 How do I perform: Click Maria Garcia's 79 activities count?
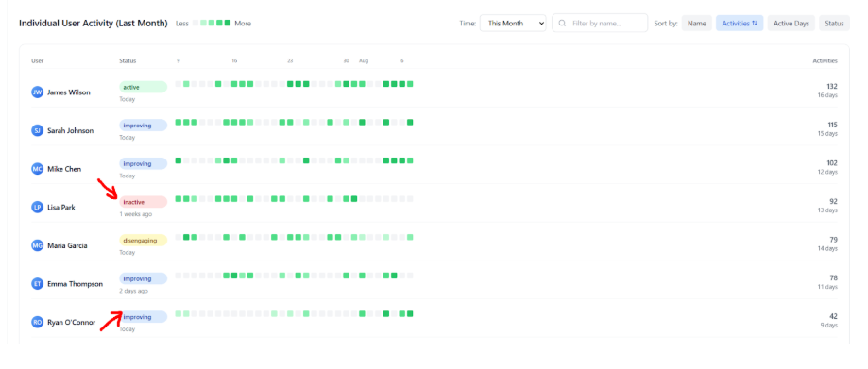(834, 240)
